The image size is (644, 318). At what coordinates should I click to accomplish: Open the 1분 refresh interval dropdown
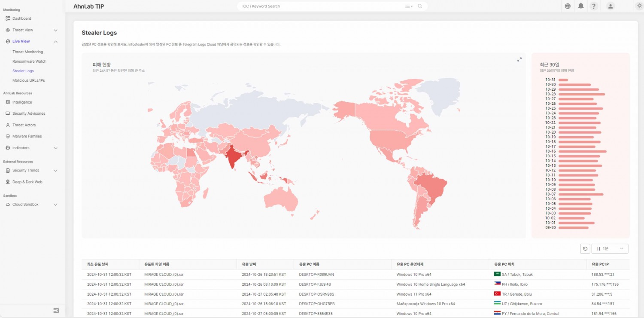(610, 249)
